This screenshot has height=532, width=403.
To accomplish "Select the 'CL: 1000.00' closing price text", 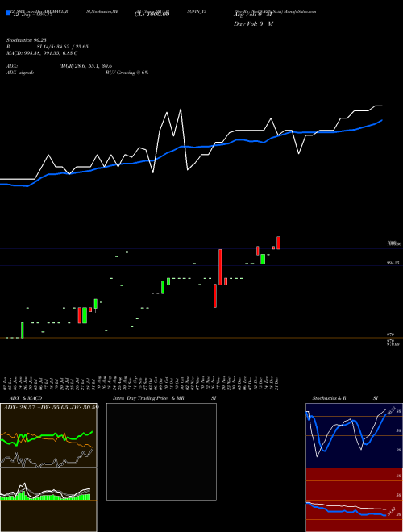I will click(x=152, y=15).
